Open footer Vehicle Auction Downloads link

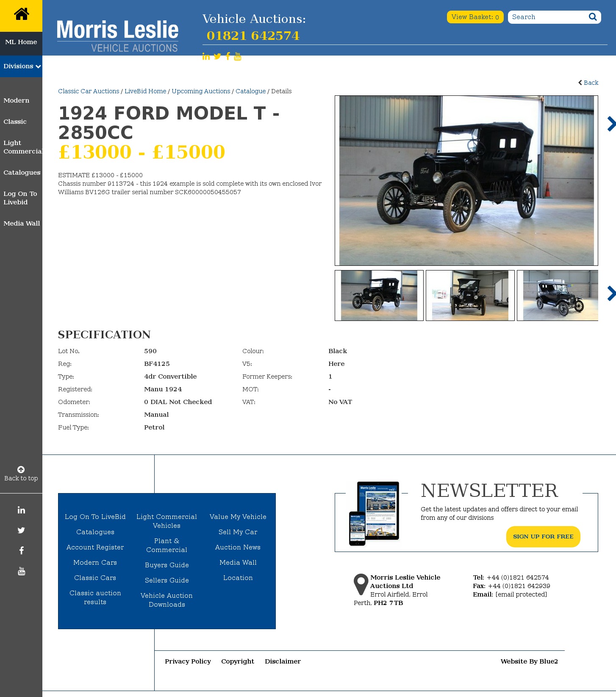167,600
